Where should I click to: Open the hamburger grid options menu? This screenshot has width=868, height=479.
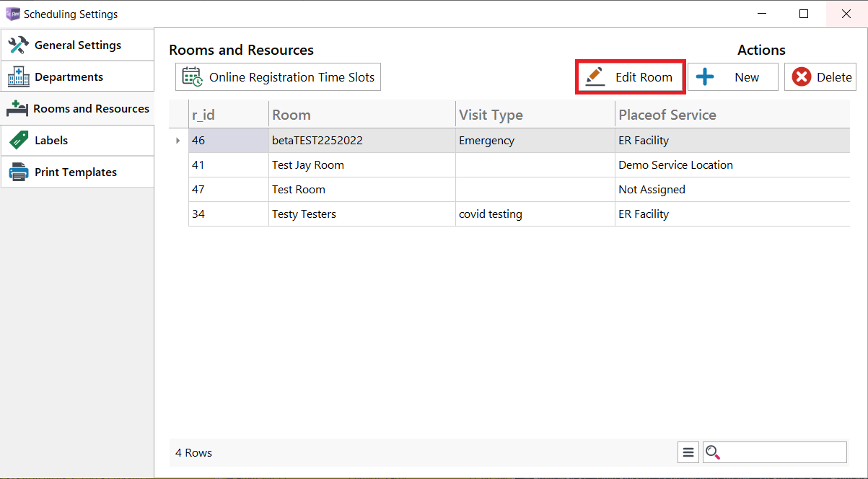[688, 452]
